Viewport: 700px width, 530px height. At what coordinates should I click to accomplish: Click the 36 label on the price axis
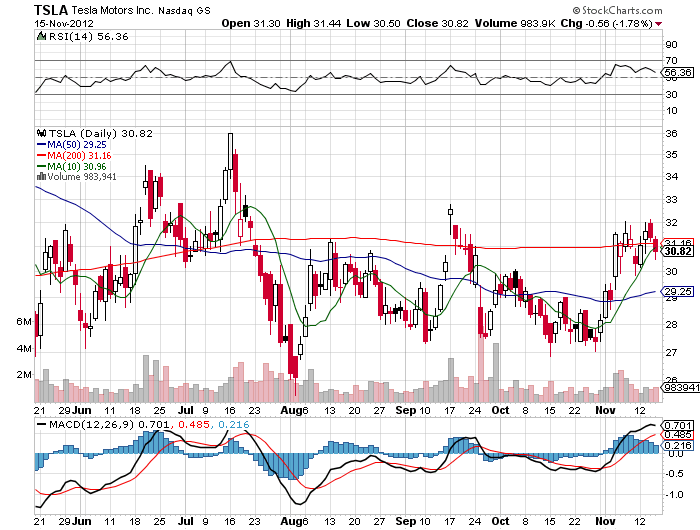coord(671,133)
